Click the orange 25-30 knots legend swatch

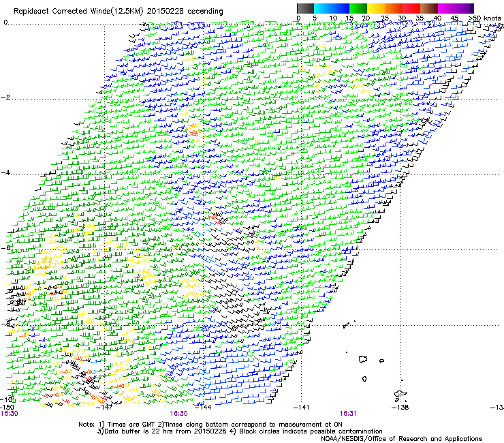pyautogui.click(x=394, y=8)
